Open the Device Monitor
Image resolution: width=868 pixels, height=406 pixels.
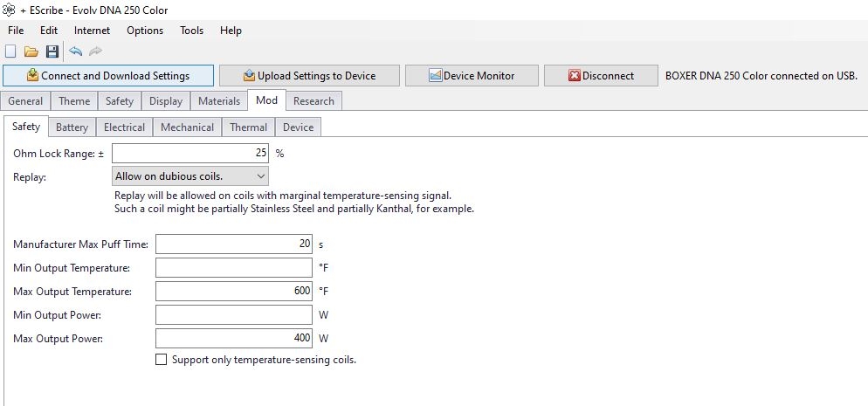[x=472, y=76]
